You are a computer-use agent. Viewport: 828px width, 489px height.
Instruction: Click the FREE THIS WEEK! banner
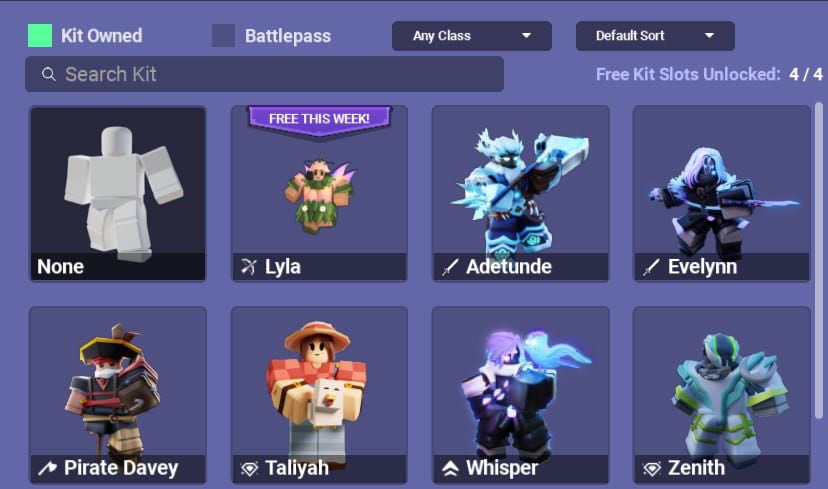319,119
